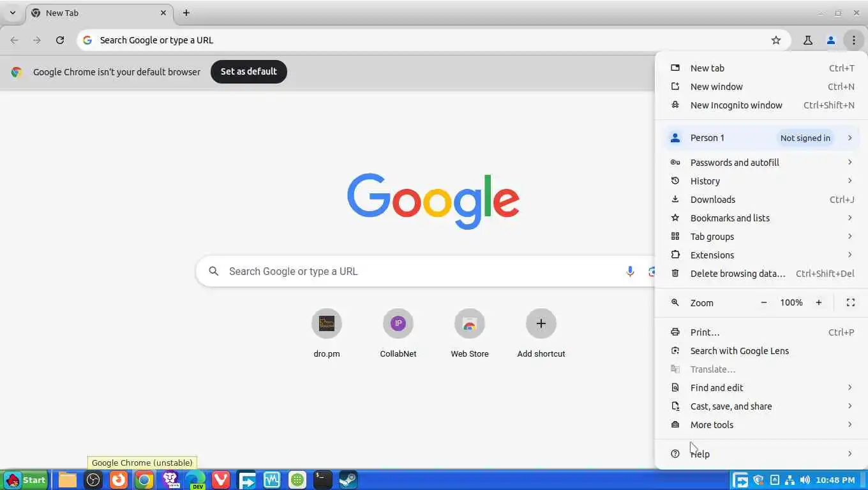Launch OBS Studio from the taskbar
868x490 pixels.
[93, 480]
